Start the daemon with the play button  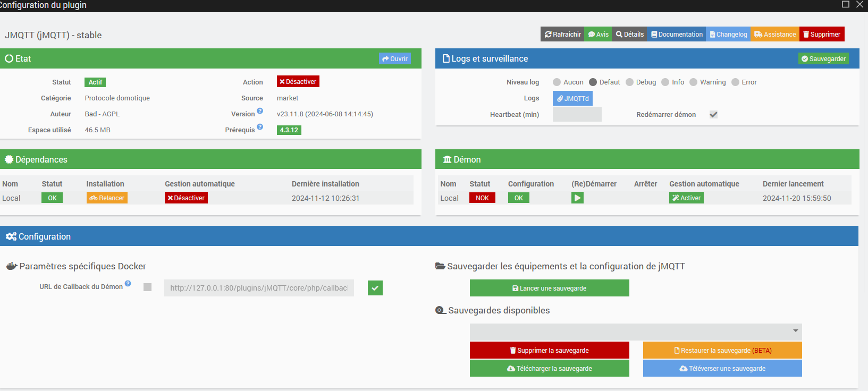click(x=578, y=198)
